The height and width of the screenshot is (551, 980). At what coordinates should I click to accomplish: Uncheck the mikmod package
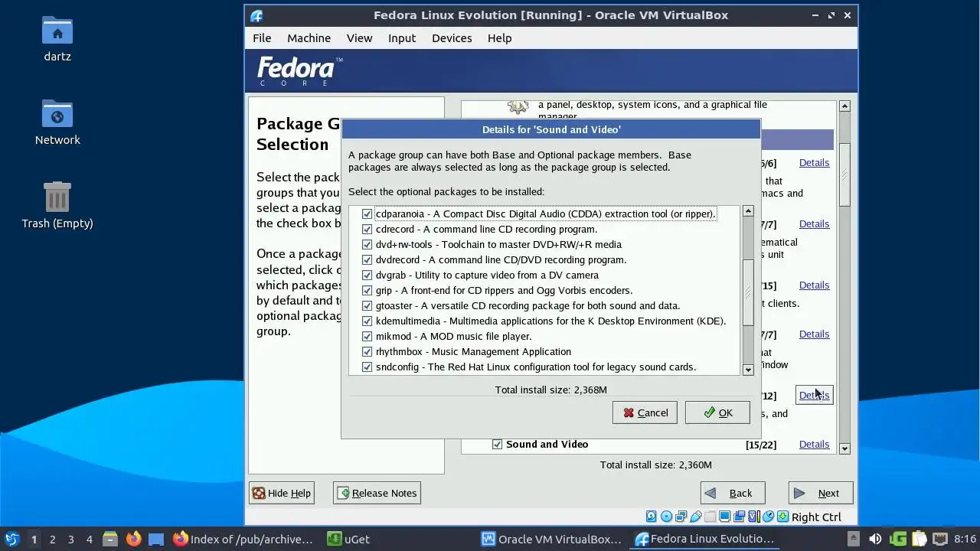pyautogui.click(x=367, y=337)
